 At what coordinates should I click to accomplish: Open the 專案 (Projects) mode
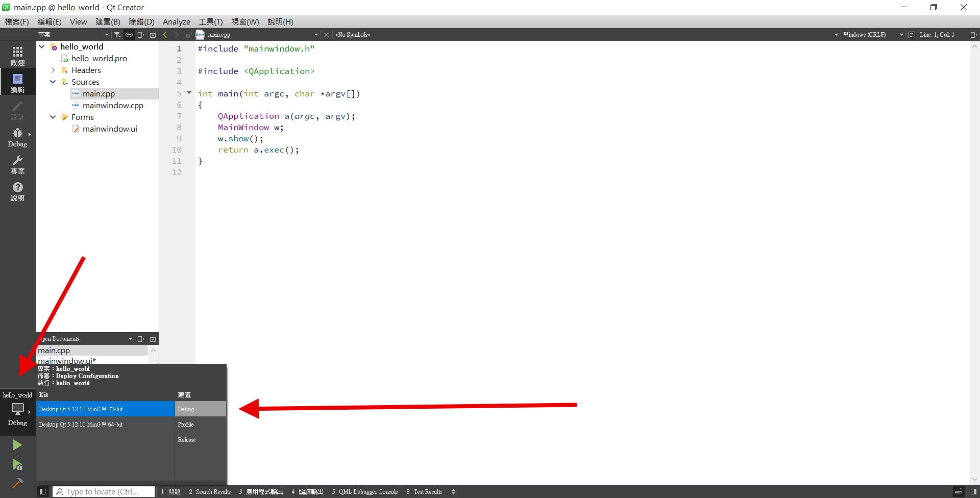(x=17, y=164)
